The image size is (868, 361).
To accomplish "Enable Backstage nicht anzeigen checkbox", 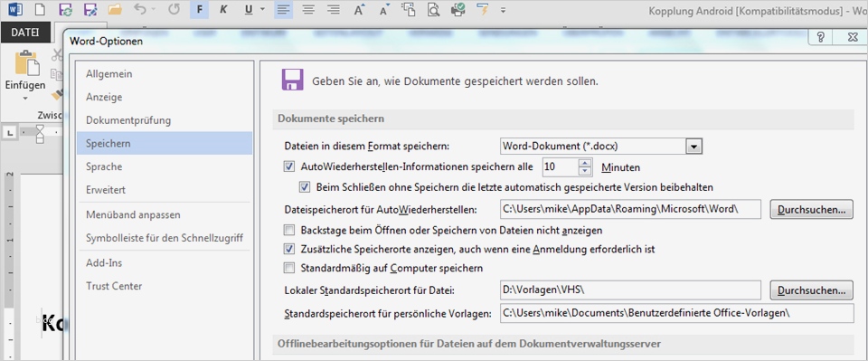I will coord(289,229).
